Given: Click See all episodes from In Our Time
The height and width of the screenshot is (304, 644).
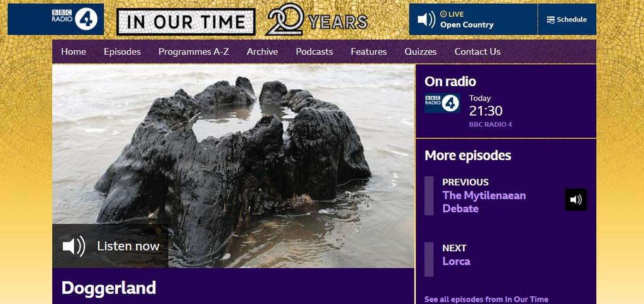Looking at the screenshot, I should pos(486,299).
